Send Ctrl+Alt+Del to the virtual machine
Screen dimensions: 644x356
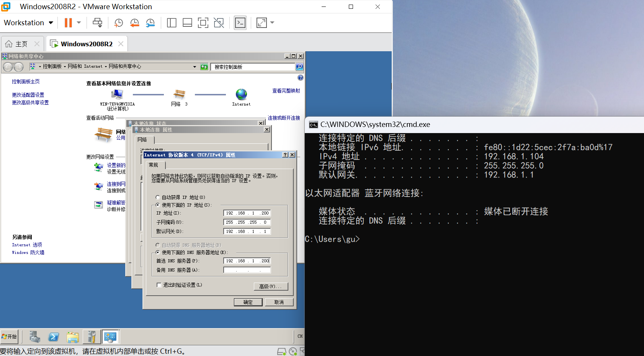(x=98, y=23)
